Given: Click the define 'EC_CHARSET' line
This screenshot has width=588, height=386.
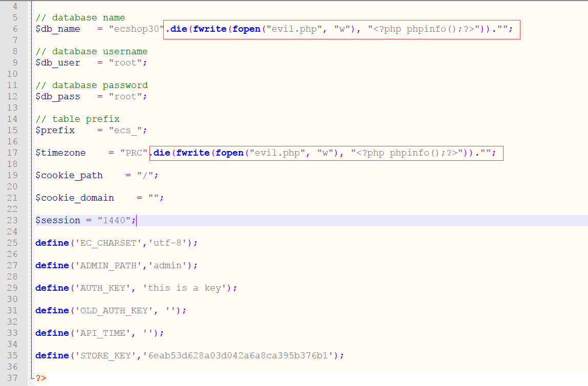Looking at the screenshot, I should point(116,243).
